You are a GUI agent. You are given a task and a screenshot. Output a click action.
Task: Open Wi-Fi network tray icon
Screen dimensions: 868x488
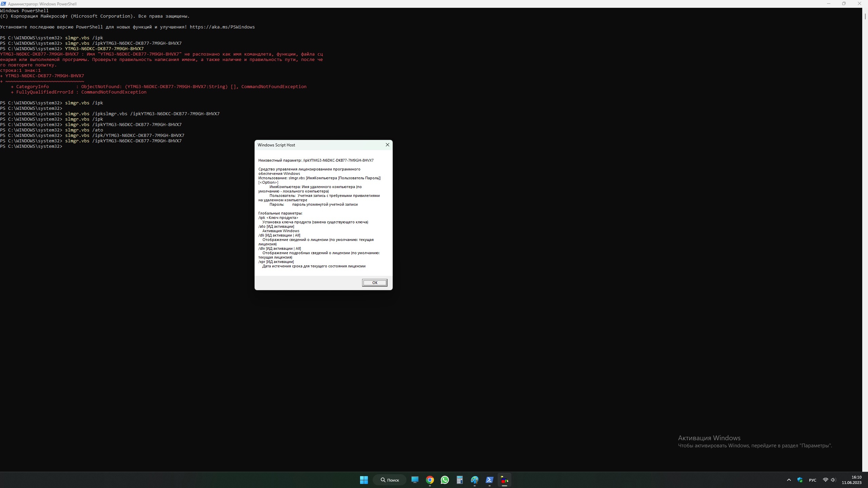(825, 480)
